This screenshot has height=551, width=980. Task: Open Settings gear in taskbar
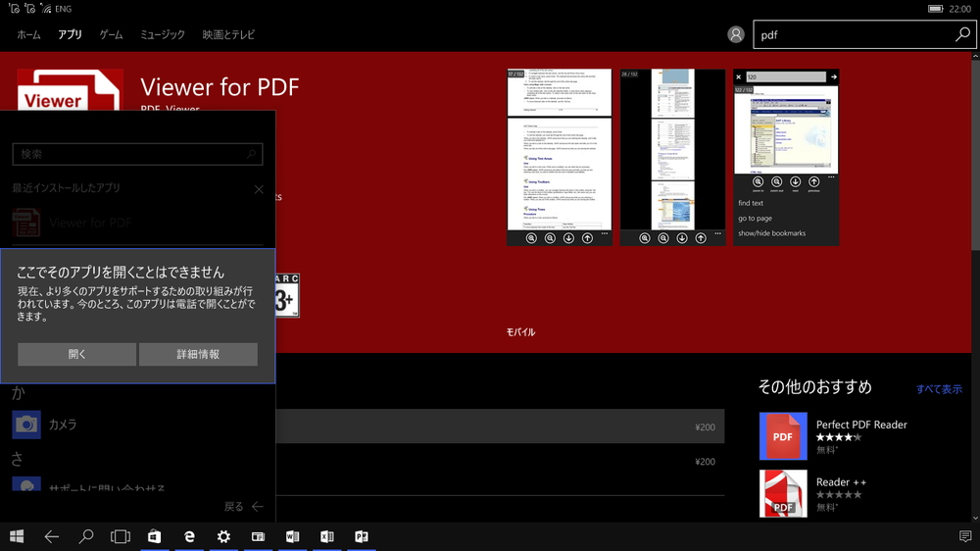coord(223,536)
